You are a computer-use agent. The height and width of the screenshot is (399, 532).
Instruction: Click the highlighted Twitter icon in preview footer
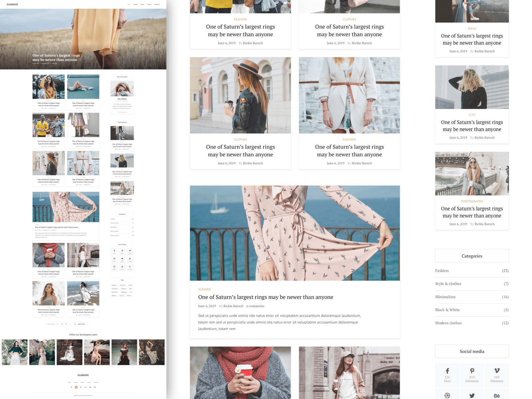point(76,387)
